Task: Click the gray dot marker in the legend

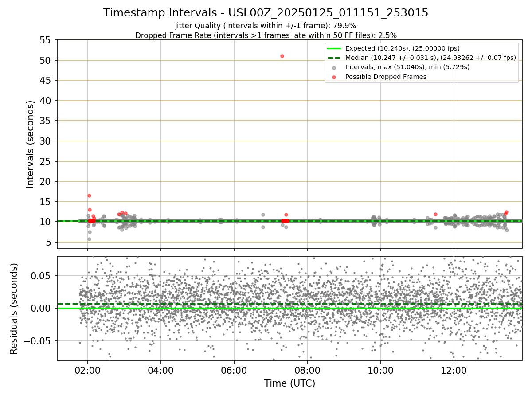Action: [334, 67]
